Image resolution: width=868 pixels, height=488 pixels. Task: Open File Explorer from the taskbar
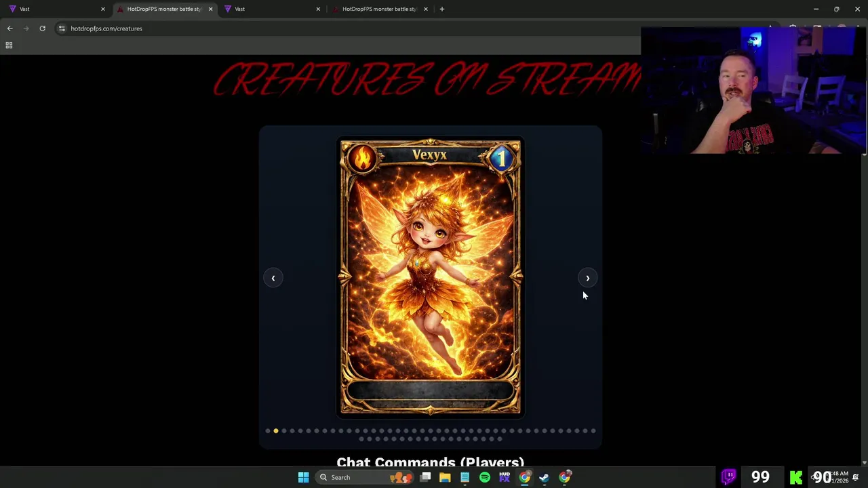click(x=445, y=477)
